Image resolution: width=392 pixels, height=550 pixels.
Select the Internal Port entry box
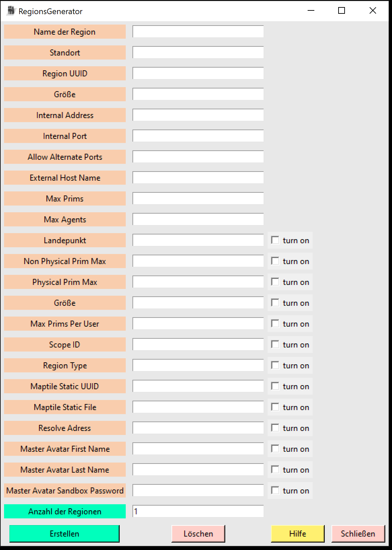[198, 136]
